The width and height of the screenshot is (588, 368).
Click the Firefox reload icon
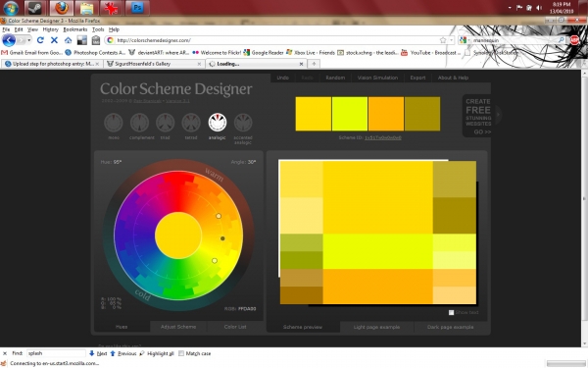click(40, 40)
